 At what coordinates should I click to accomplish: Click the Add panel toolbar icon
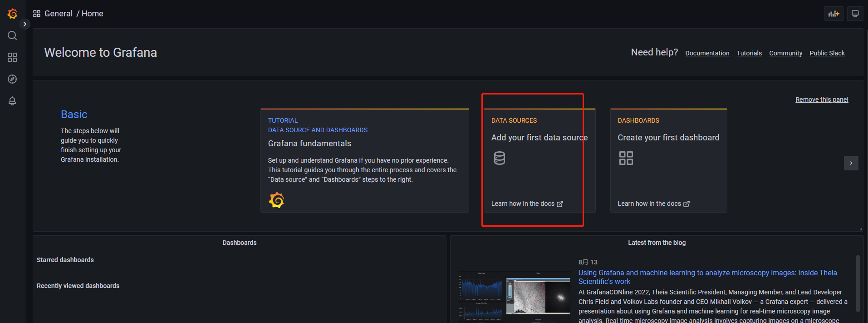pos(834,14)
